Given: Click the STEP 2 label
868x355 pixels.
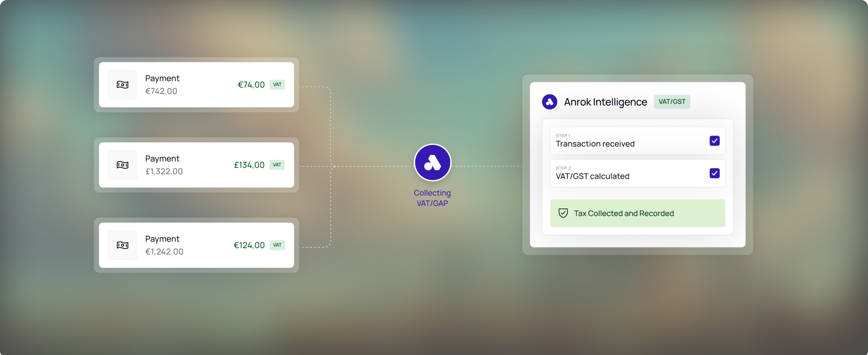Looking at the screenshot, I should tap(563, 168).
